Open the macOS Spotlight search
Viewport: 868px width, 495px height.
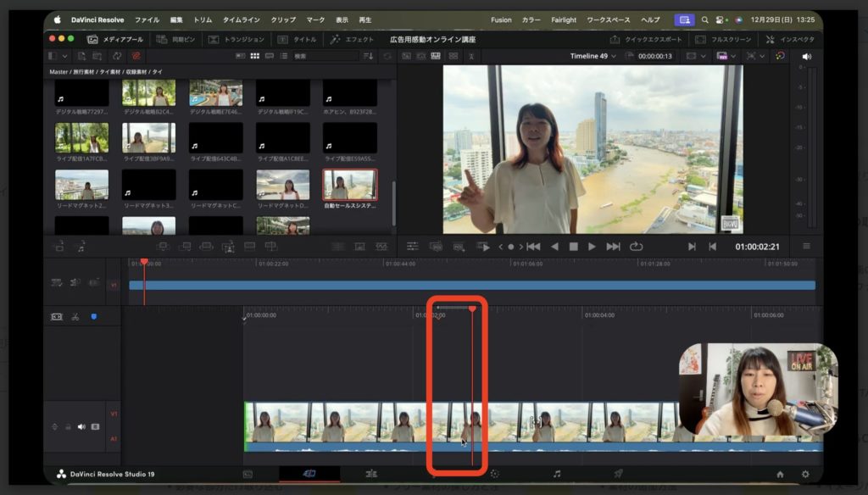[x=704, y=19]
